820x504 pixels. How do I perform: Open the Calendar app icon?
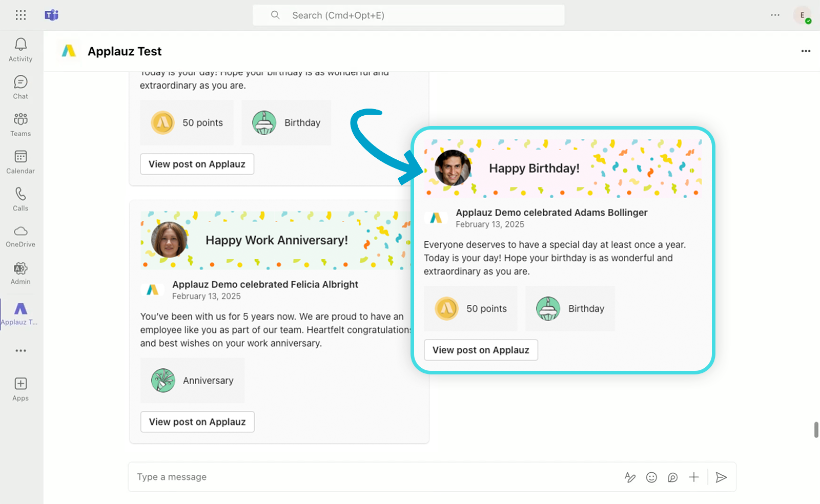(20, 157)
